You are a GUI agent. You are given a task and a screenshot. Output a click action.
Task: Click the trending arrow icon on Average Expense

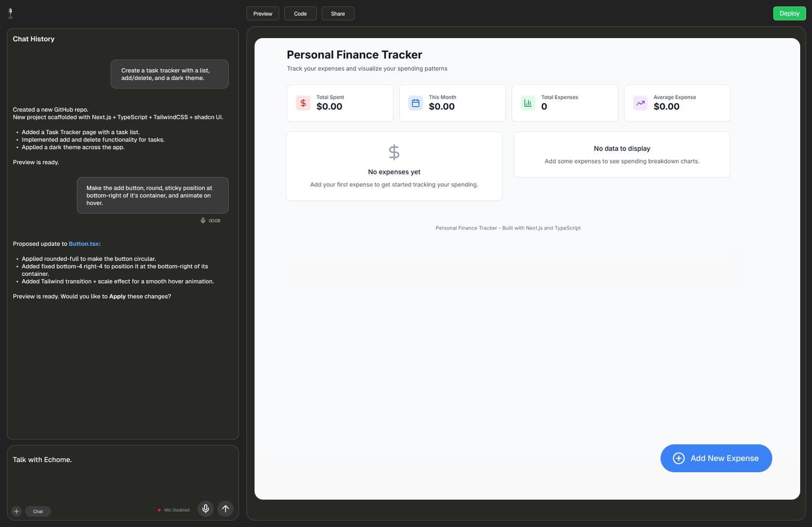pos(640,103)
